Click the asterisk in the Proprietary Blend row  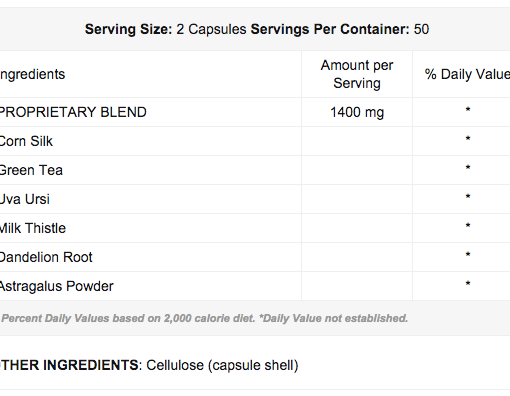(468, 109)
